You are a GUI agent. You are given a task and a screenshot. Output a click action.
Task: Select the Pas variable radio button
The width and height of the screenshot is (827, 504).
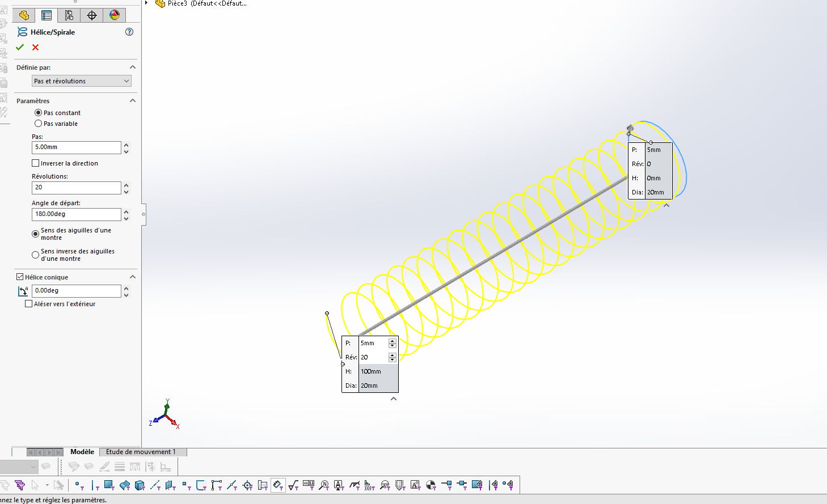39,124
